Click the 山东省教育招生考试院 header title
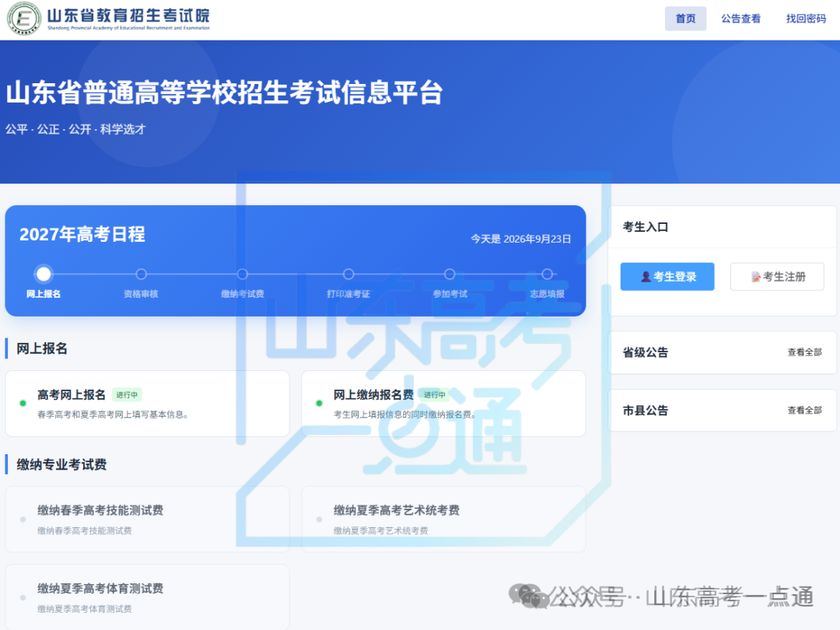Screen dimensions: 840x630 [128, 16]
